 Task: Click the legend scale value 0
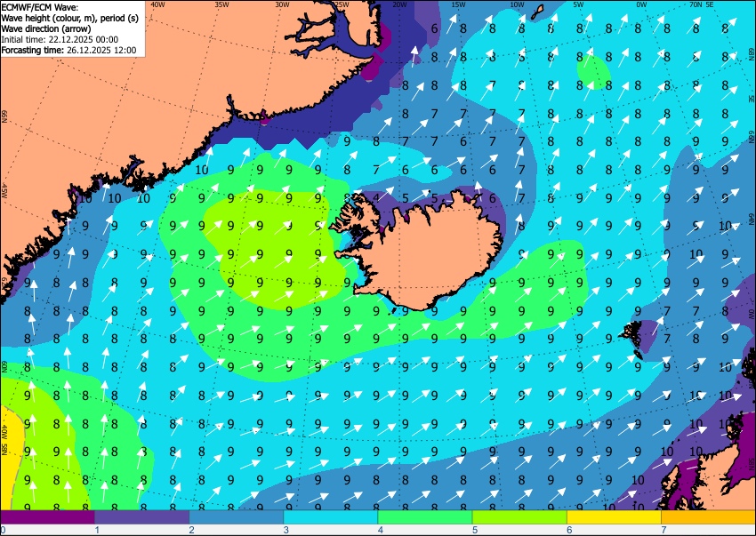3,530
